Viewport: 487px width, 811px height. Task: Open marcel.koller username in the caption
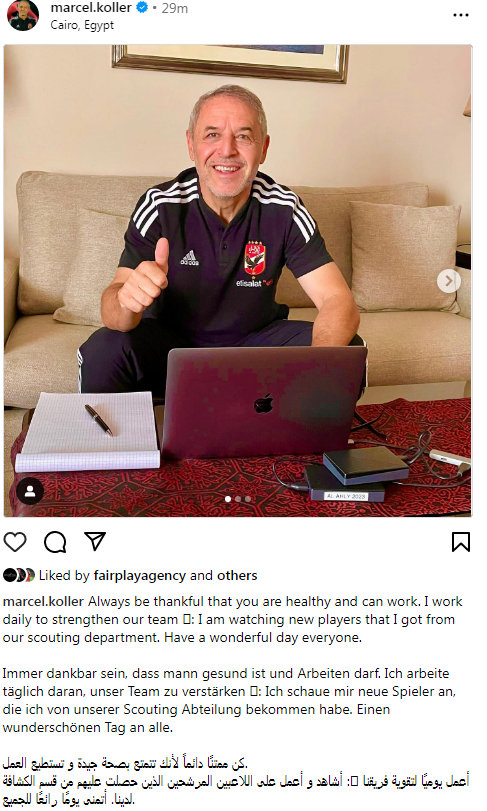[43, 602]
